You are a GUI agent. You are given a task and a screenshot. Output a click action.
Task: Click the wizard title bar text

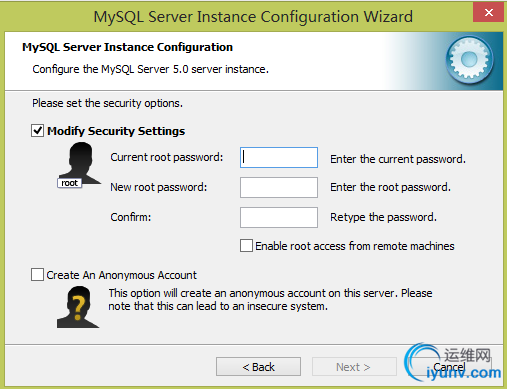pos(253,16)
